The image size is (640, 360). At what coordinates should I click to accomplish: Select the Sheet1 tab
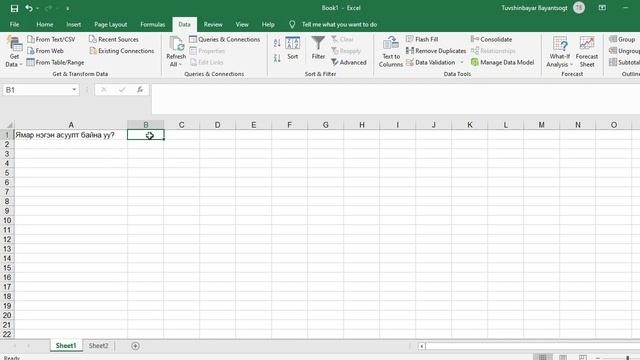66,346
